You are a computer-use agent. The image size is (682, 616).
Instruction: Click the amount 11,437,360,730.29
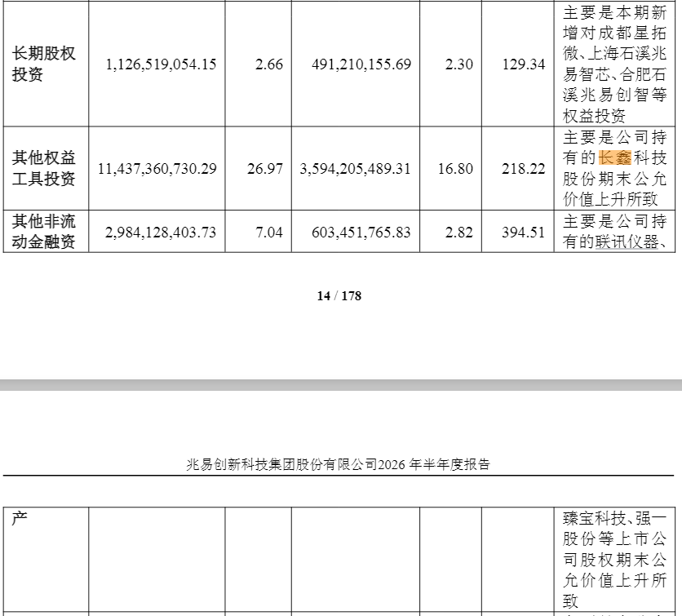[x=157, y=169]
